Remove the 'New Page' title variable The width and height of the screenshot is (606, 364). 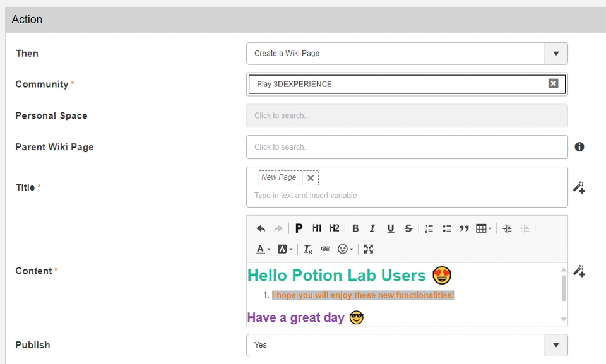[x=311, y=178]
